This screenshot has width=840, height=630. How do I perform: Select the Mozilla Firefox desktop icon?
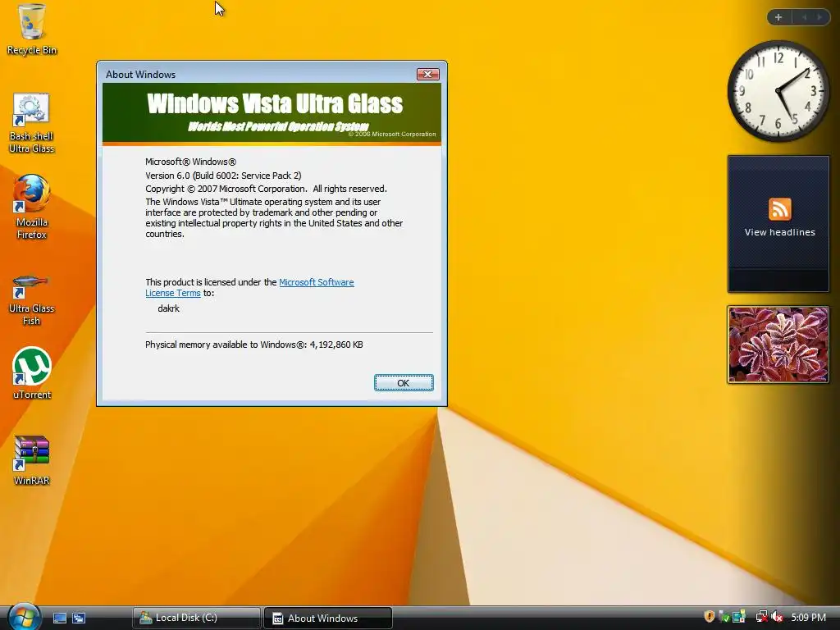(x=31, y=207)
